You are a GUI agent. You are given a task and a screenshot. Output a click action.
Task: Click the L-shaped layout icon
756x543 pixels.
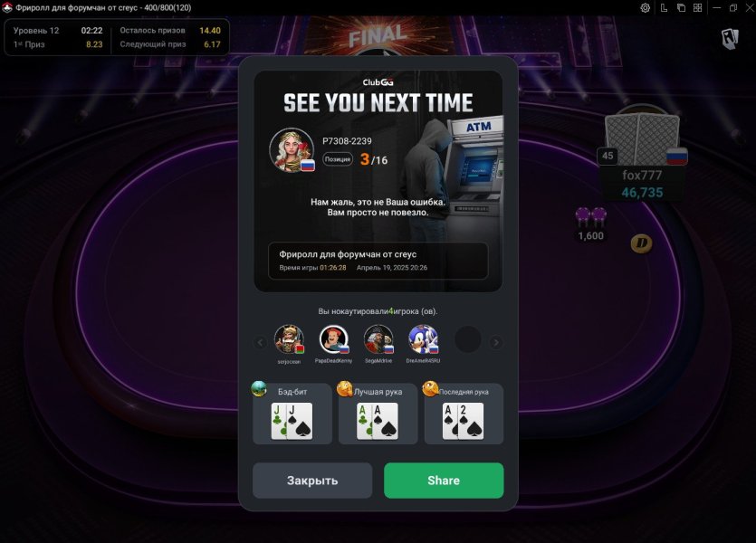664,8
